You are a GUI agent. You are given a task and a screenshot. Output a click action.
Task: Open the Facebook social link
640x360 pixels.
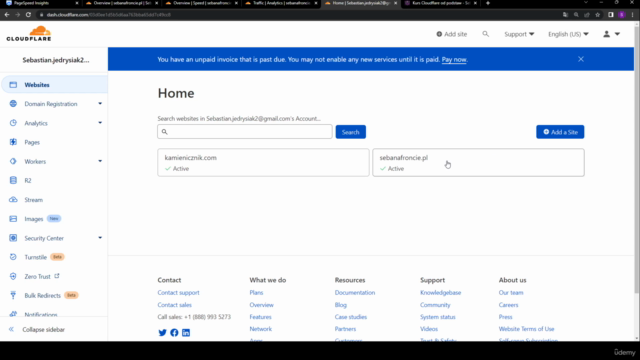[x=174, y=333]
